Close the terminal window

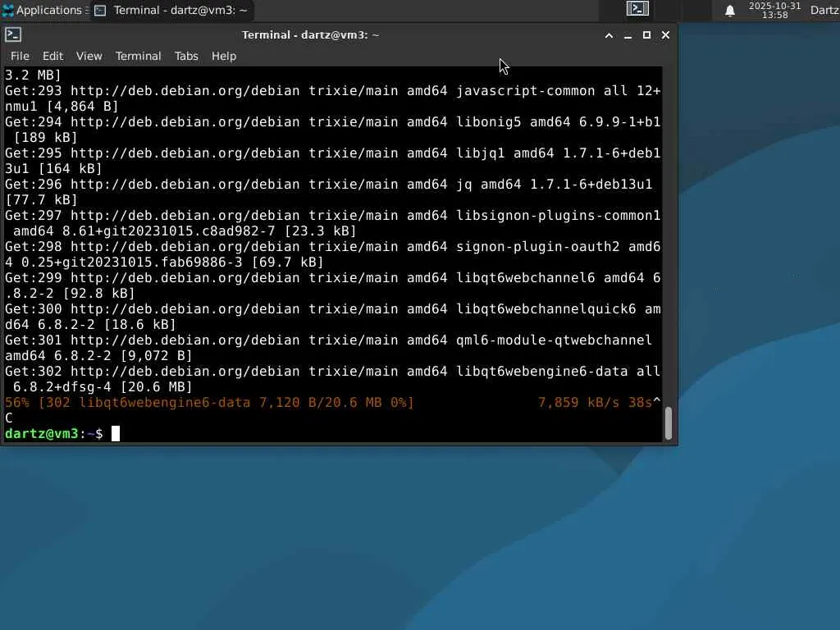pos(665,35)
